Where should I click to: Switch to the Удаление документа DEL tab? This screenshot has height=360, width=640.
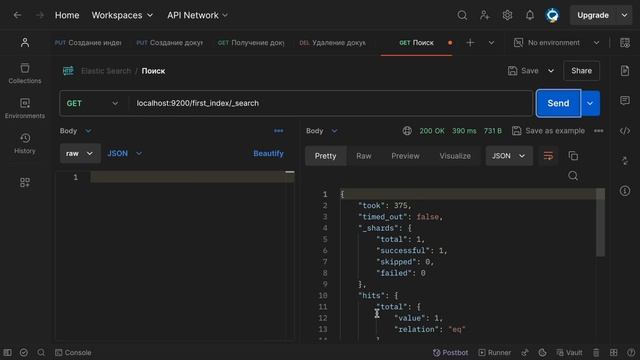pos(332,42)
